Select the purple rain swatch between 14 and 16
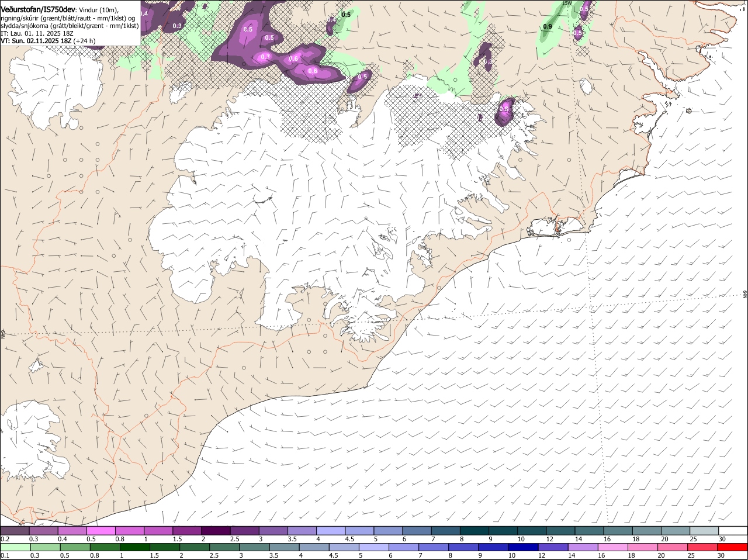 582,548
